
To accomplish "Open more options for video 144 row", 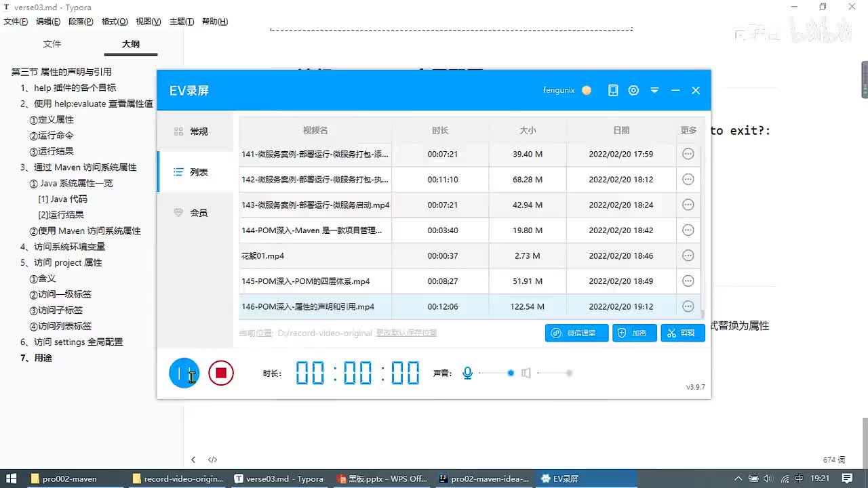I will [x=688, y=230].
